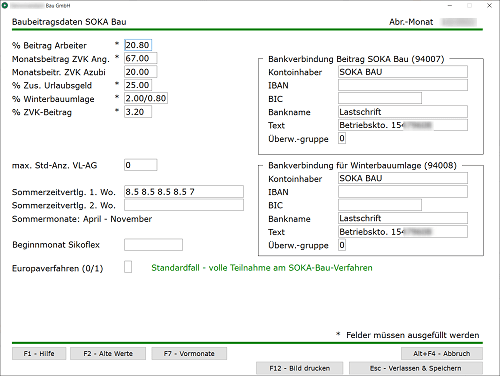
Task: Show previous months via F7 - Vormonate
Action: [189, 354]
